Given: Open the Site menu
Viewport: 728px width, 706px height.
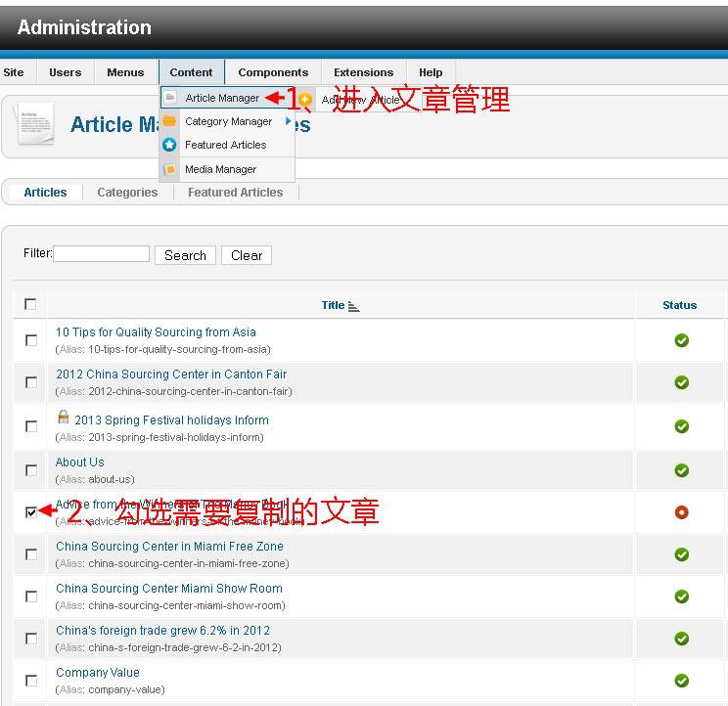Looking at the screenshot, I should point(14,72).
